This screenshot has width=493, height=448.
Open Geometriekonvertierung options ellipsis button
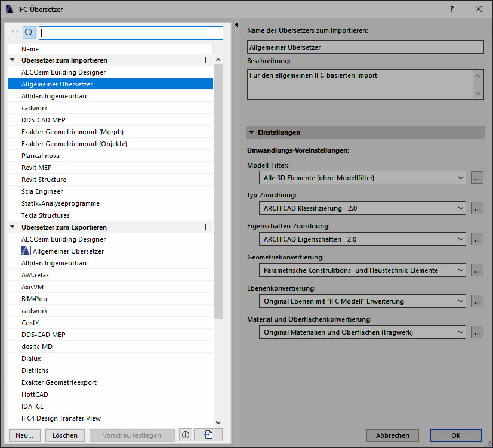pos(477,270)
